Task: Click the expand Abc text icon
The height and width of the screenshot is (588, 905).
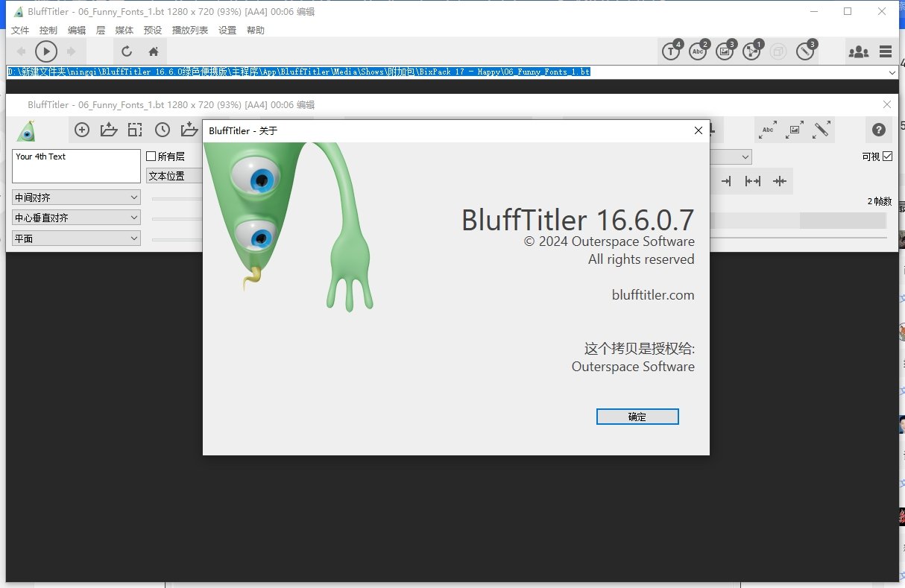Action: tap(768, 130)
